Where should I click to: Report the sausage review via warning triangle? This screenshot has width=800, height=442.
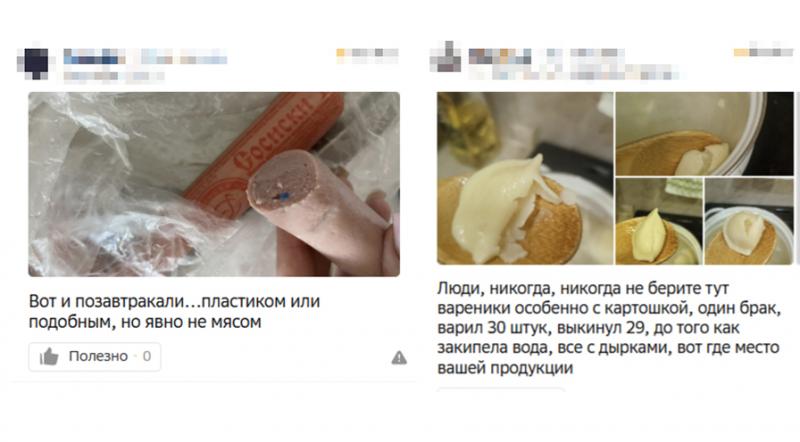click(399, 358)
